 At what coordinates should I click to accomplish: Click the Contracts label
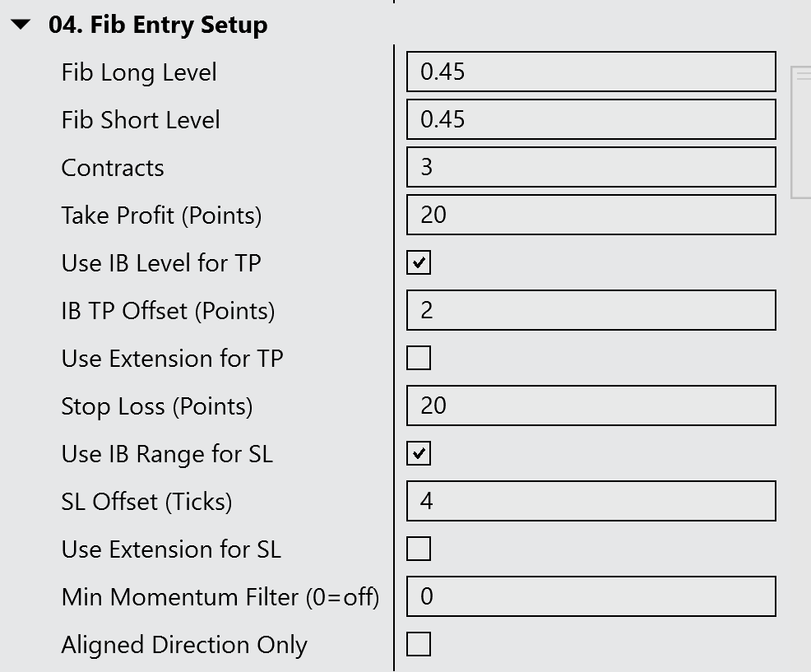click(113, 168)
